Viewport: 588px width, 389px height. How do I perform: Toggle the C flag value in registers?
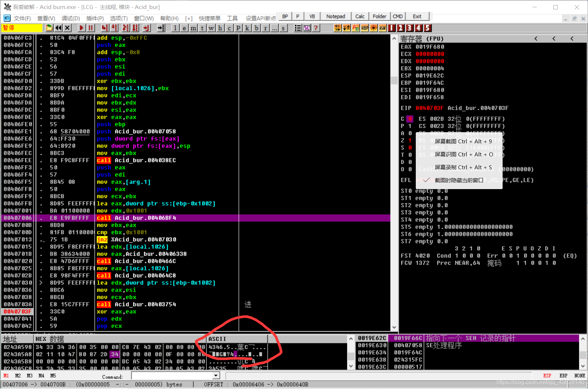point(410,119)
